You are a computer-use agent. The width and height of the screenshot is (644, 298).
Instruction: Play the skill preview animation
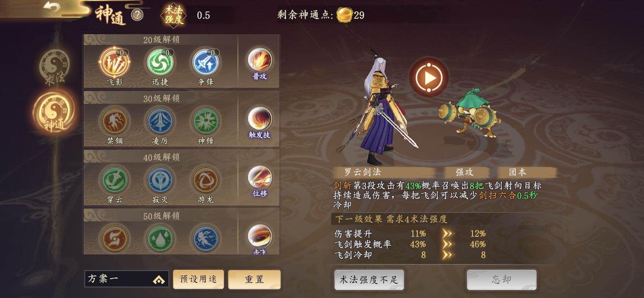[429, 77]
